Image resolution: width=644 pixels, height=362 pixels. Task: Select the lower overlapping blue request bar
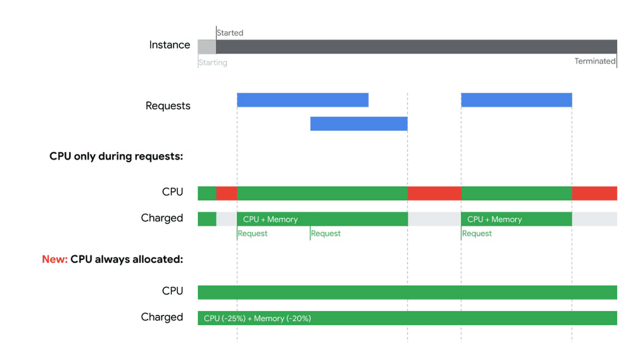point(359,124)
